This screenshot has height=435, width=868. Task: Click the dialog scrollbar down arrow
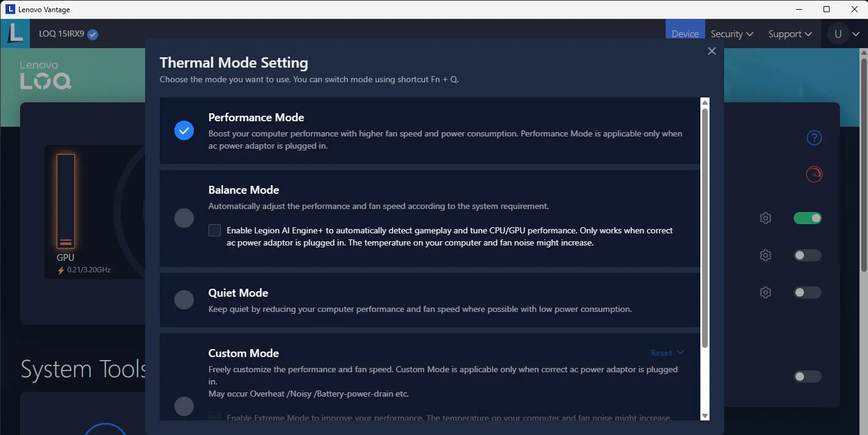[x=705, y=416]
